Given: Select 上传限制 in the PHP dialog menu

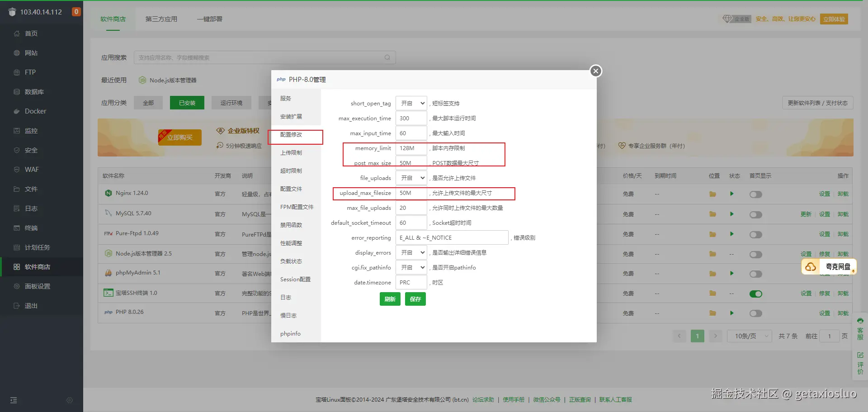Looking at the screenshot, I should click(296, 152).
